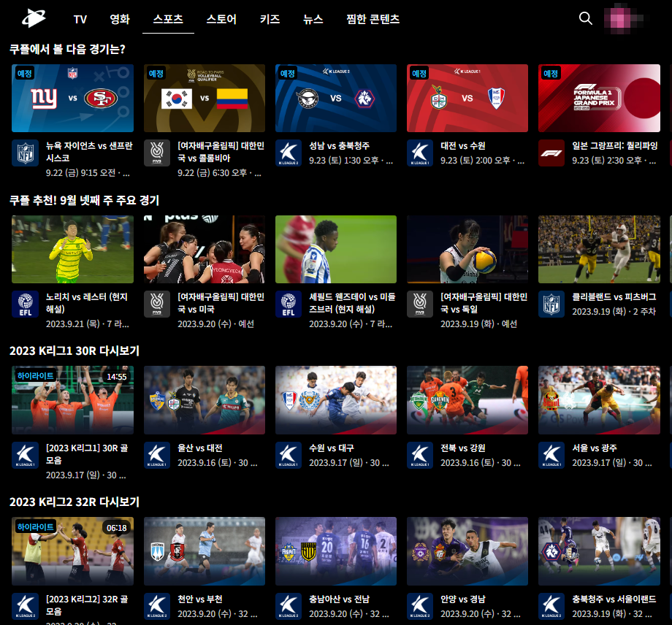The height and width of the screenshot is (625, 672).
Task: Click section heading 2023 K리그1 30R 다시보기
Action: pyautogui.click(x=75, y=351)
